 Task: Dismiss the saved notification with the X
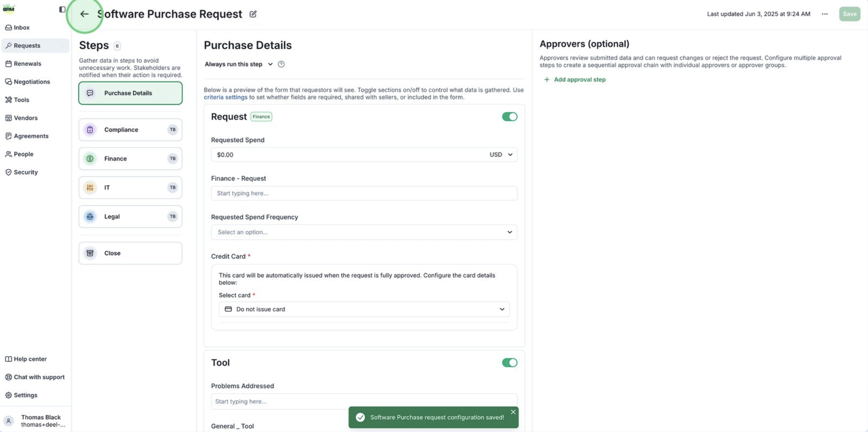point(513,412)
